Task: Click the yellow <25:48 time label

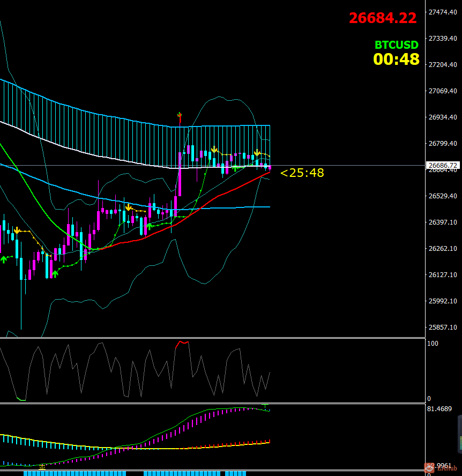Action: click(302, 173)
